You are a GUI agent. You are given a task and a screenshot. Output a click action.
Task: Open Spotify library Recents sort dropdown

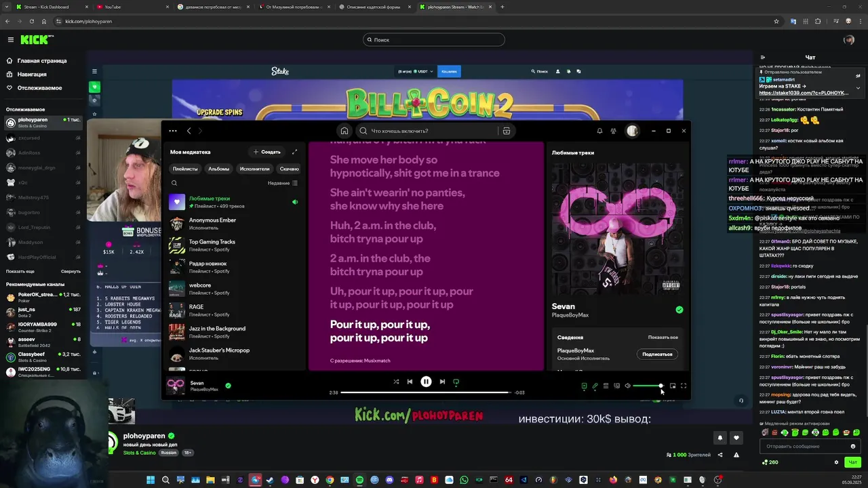click(282, 183)
